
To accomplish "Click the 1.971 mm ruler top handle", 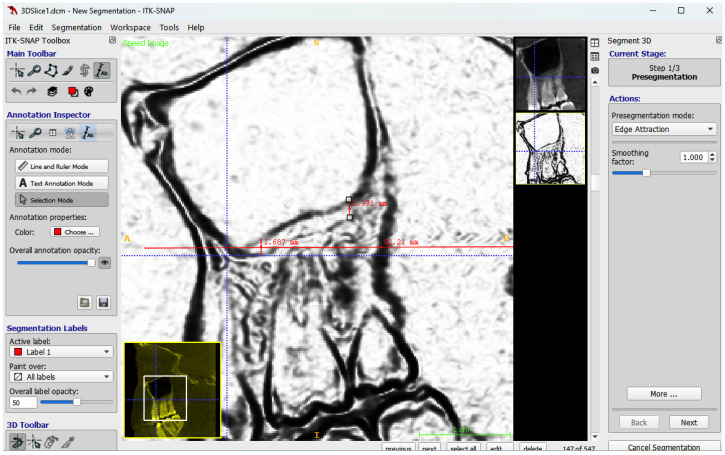I will coord(349,200).
